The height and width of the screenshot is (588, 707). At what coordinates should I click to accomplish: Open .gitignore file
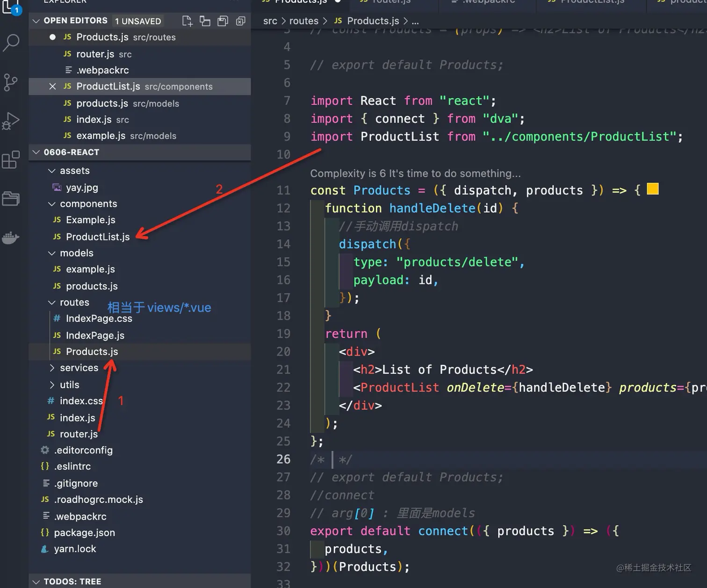coord(140,483)
